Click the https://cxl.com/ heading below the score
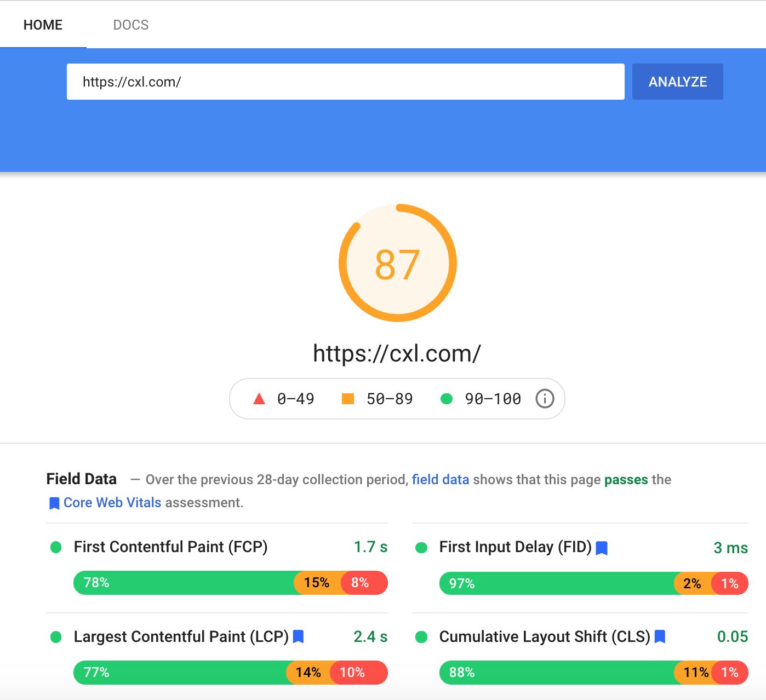This screenshot has width=766, height=700. pyautogui.click(x=397, y=353)
